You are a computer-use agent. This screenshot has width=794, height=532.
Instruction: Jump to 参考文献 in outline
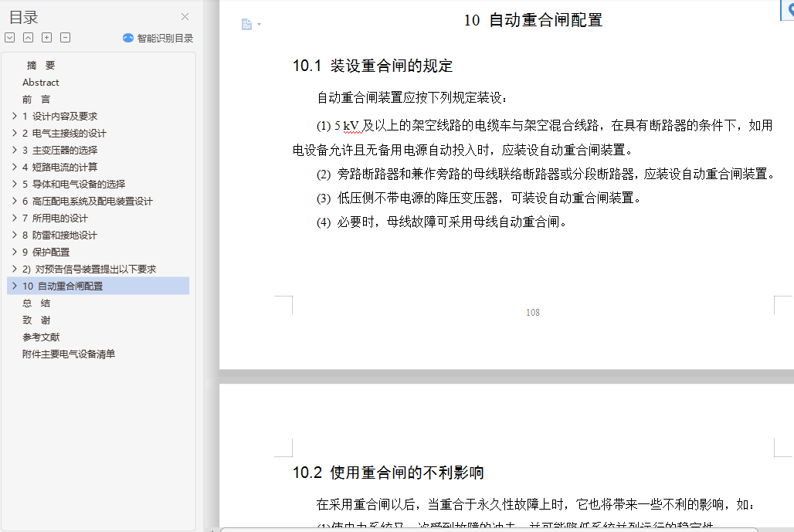[x=41, y=337]
